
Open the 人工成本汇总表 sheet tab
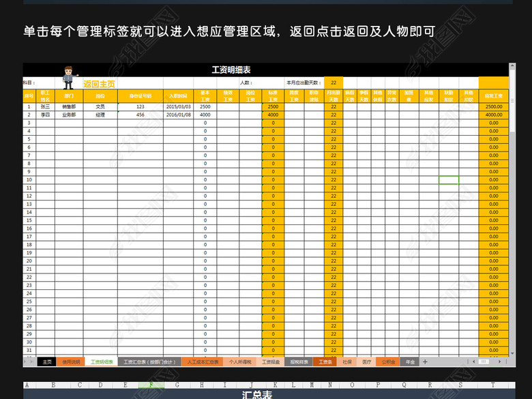tap(203, 362)
